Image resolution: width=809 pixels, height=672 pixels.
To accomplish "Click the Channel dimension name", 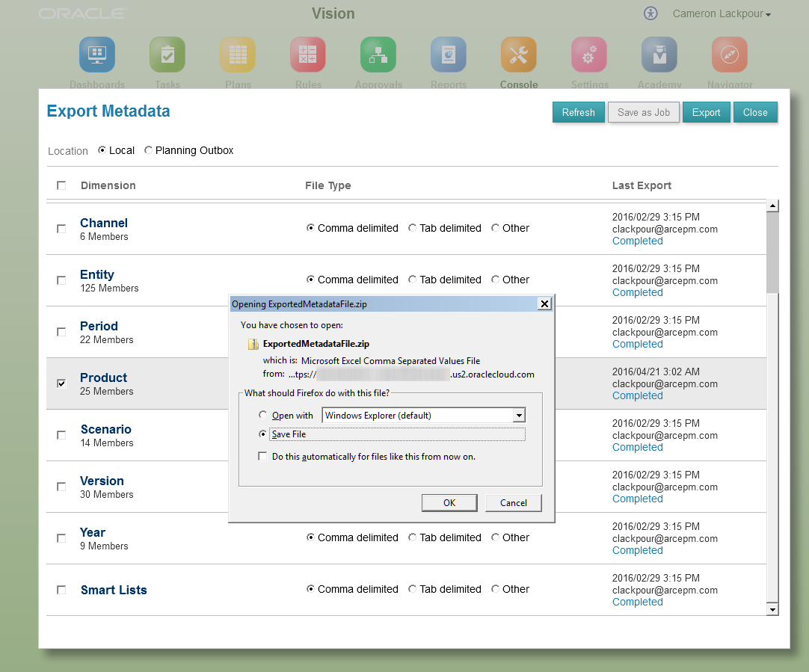I will (x=104, y=223).
